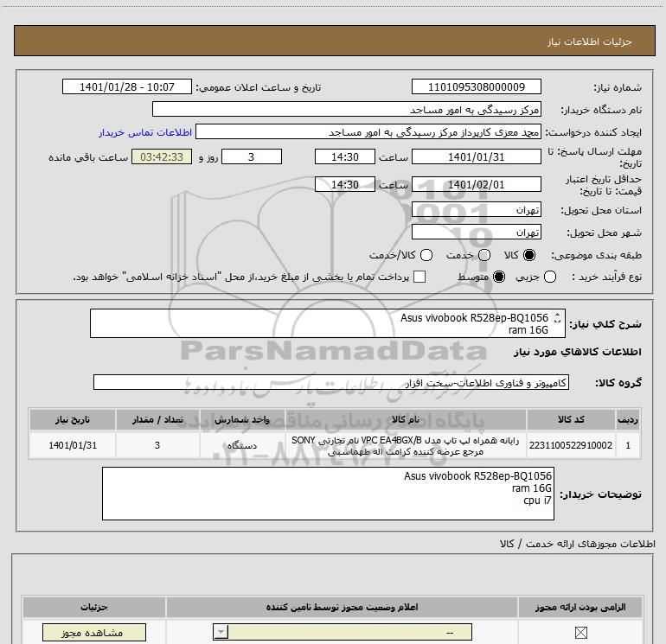This screenshot has height=644, width=666.
Task: Click the product name cell with SONY VPC
Action: [x=406, y=445]
